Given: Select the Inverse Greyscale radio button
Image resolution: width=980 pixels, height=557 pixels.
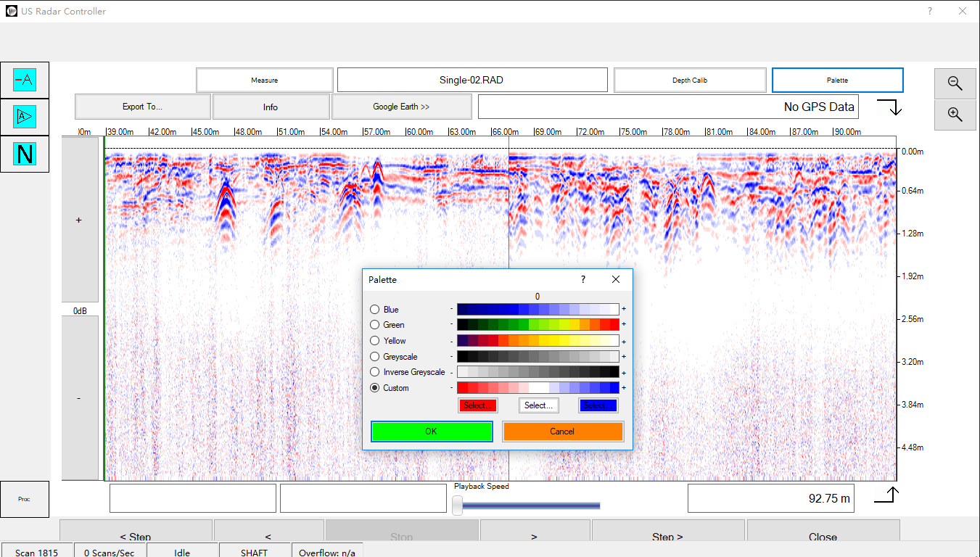Looking at the screenshot, I should (375, 372).
